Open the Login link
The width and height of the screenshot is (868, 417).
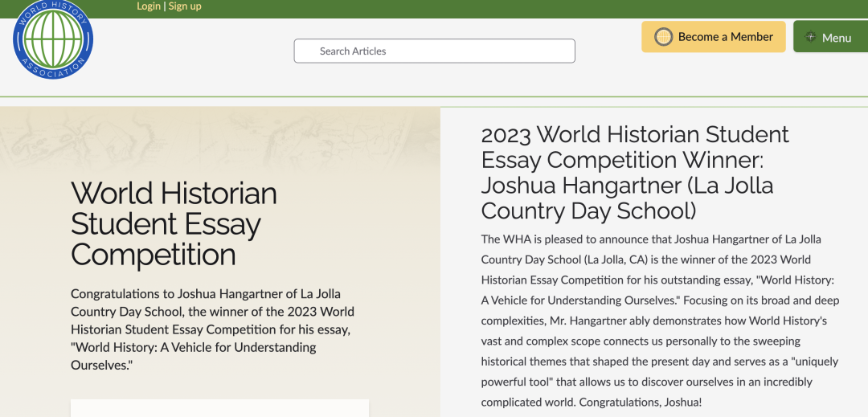(149, 6)
